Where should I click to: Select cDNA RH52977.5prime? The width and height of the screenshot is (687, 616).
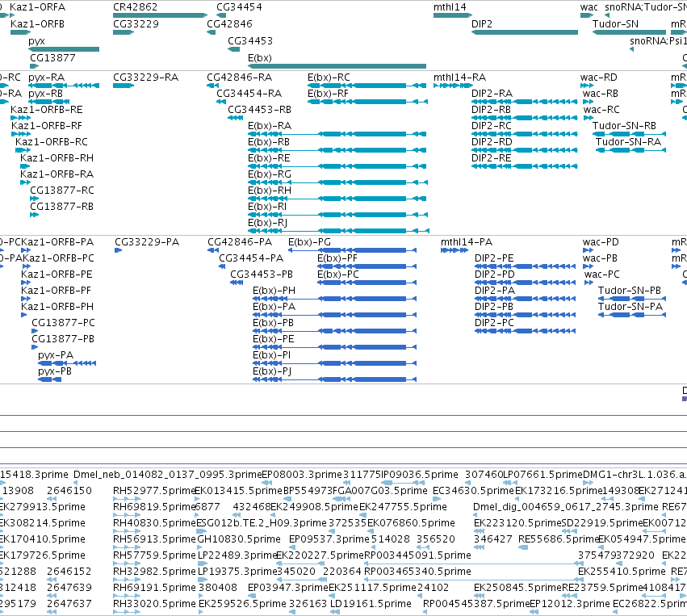[x=154, y=491]
